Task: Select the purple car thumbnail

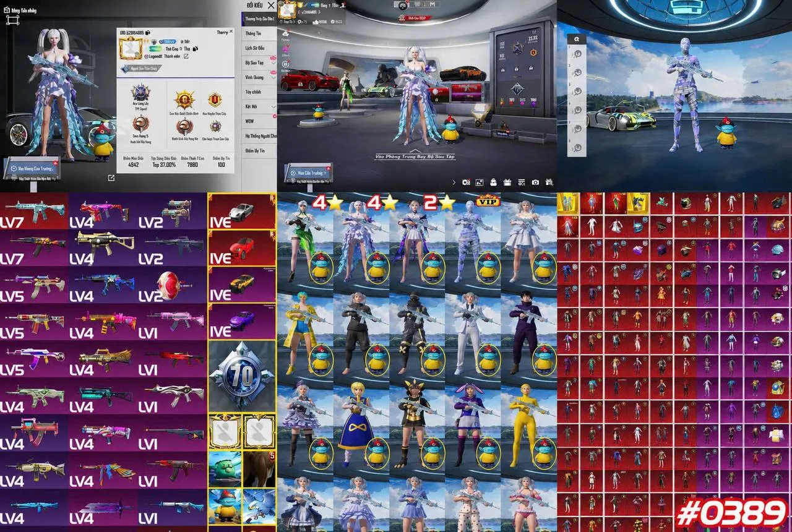Action: point(241,321)
